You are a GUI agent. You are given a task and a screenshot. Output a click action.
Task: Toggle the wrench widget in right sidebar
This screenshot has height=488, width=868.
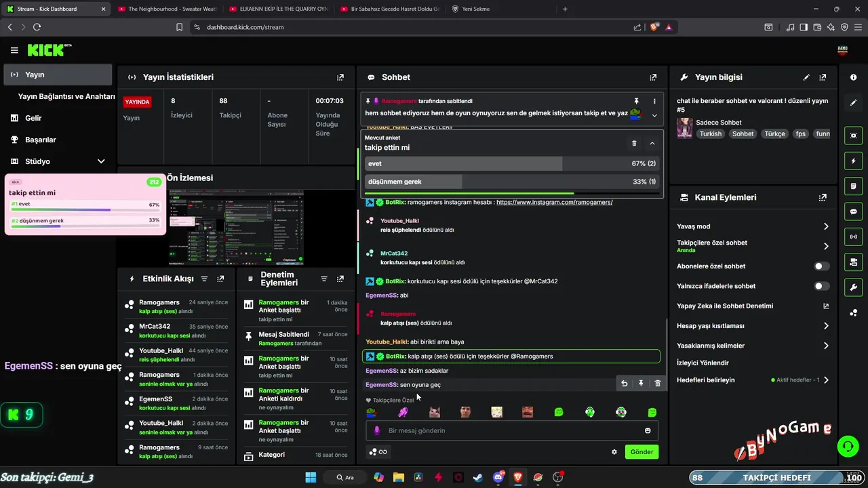[x=853, y=287]
